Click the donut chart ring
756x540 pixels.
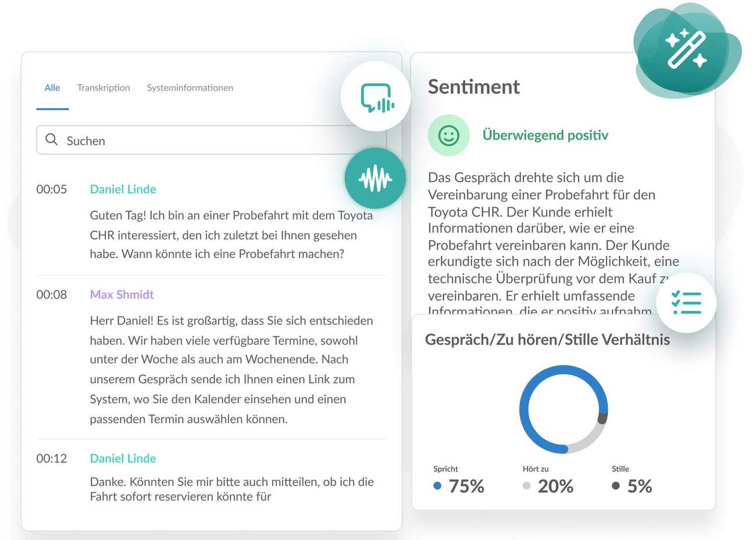point(524,410)
